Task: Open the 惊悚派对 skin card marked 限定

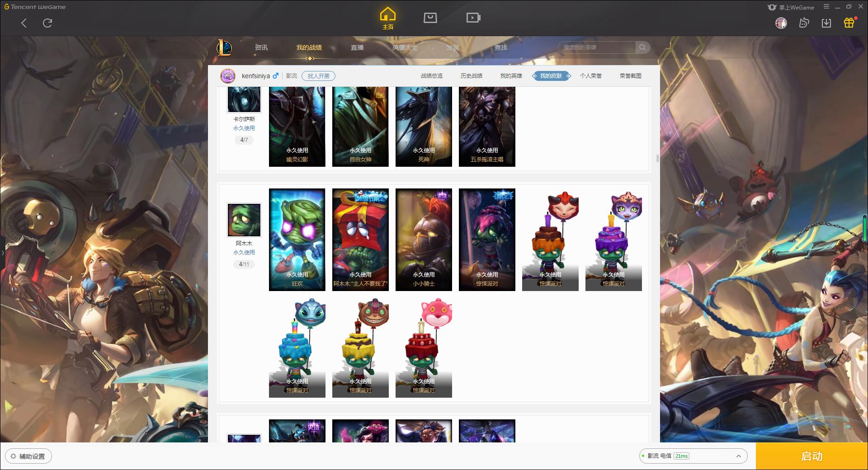Action: [x=487, y=240]
